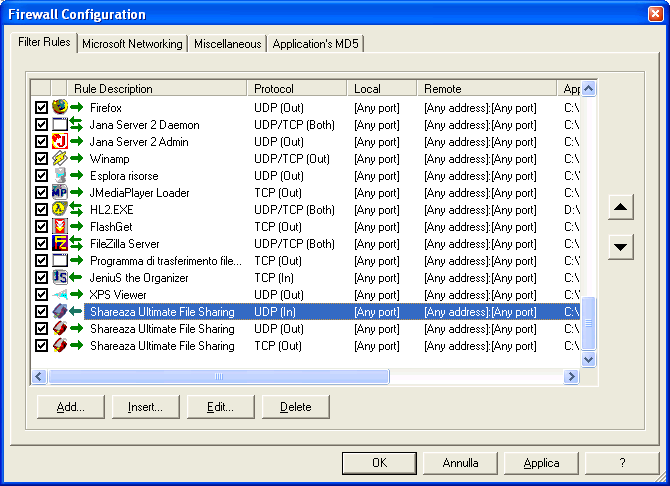Select the 'Jana Server 2 Admin' rule text

139,141
